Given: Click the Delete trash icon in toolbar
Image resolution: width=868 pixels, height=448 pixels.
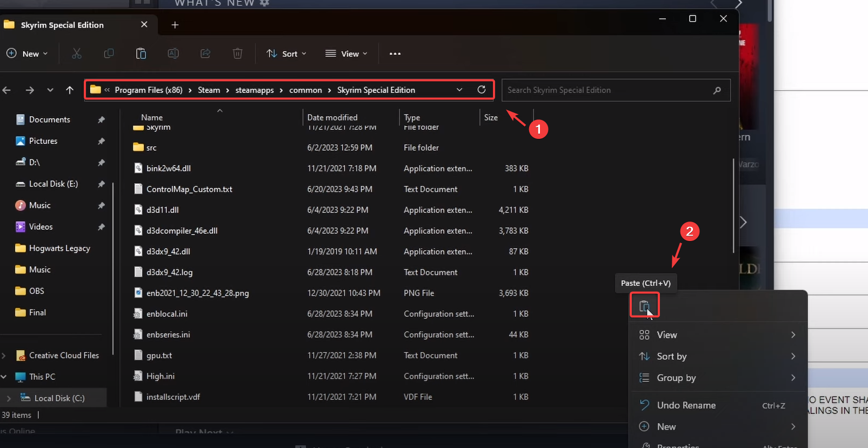Looking at the screenshot, I should [237, 54].
